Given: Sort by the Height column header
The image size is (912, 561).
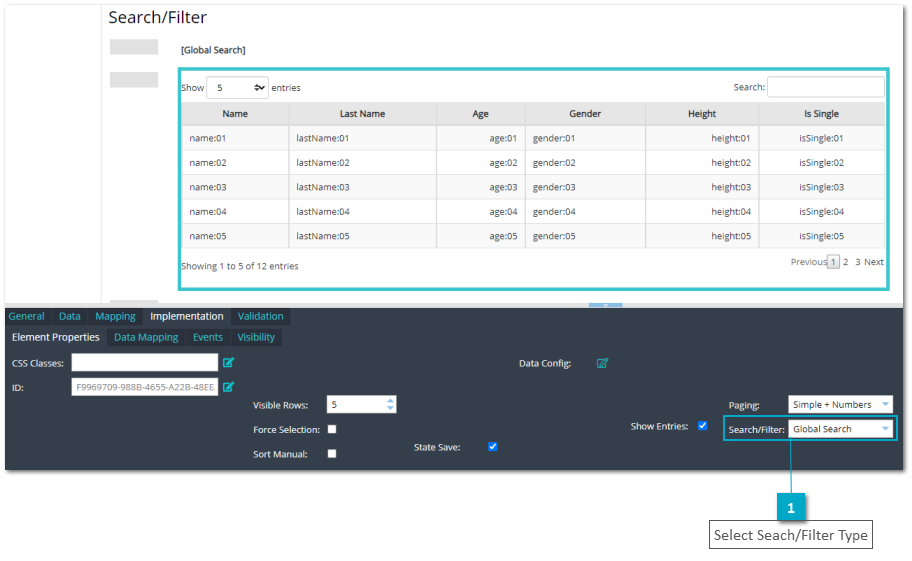Looking at the screenshot, I should 702,114.
